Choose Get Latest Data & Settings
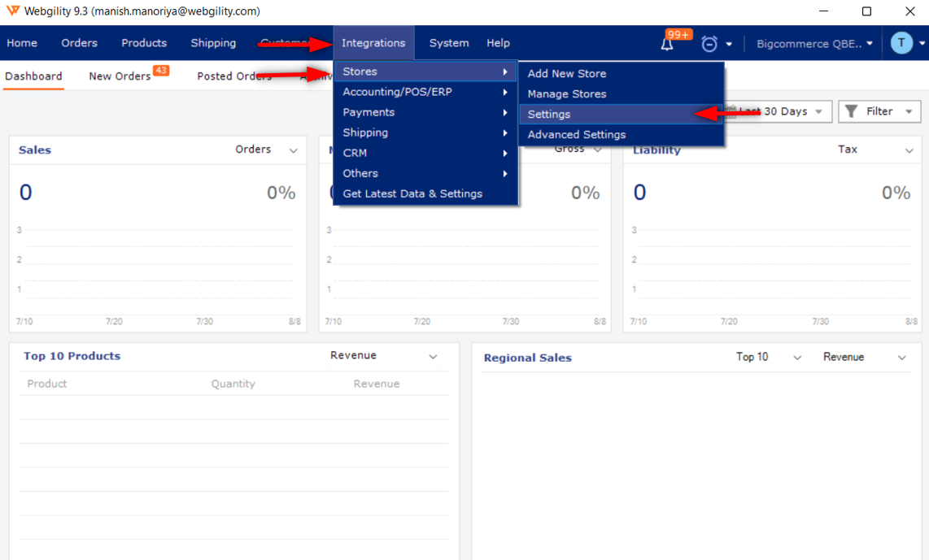Image resolution: width=929 pixels, height=560 pixels. point(426,193)
